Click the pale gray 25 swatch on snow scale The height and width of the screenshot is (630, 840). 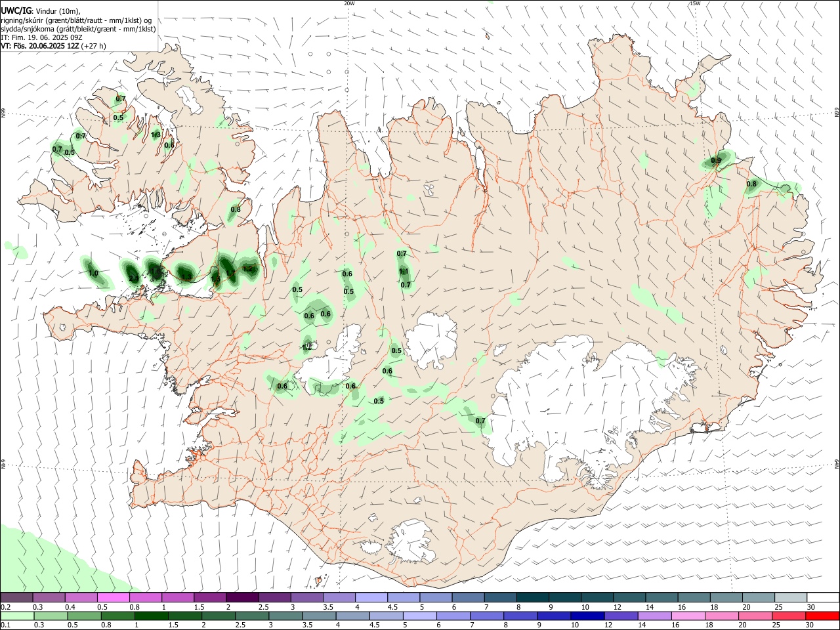[791, 598]
